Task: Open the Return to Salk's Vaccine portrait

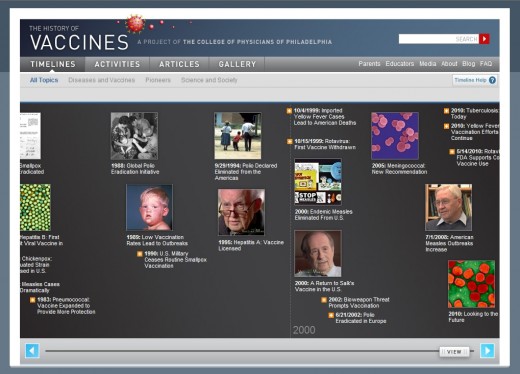Action: coord(318,253)
